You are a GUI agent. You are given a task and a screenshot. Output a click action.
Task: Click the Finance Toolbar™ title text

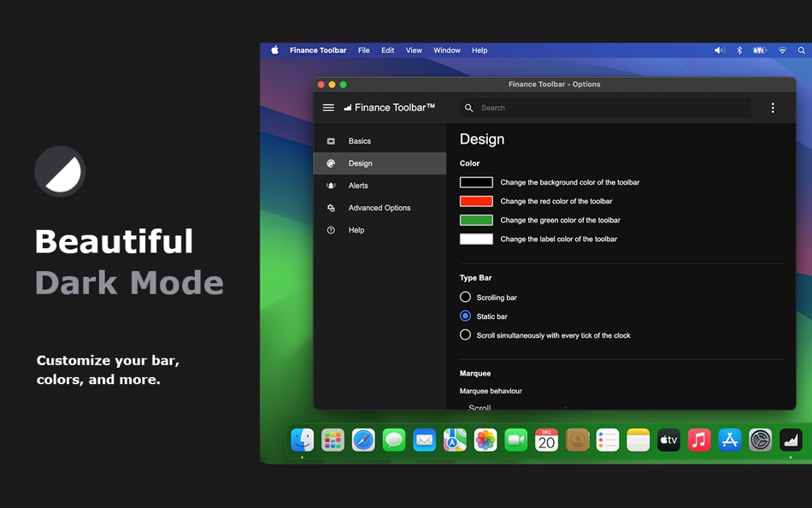pyautogui.click(x=395, y=108)
